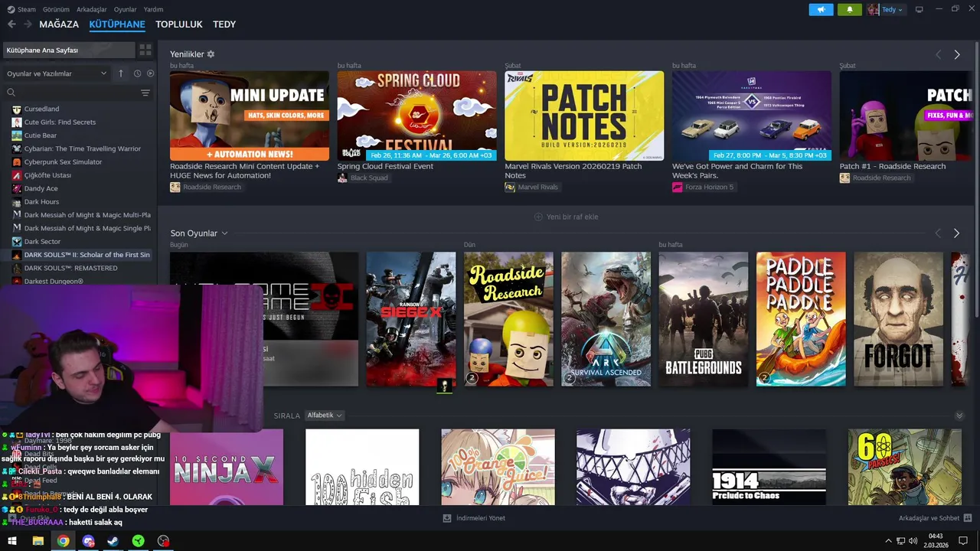Click the plus icon to add shelf
980x551 pixels.
click(538, 217)
